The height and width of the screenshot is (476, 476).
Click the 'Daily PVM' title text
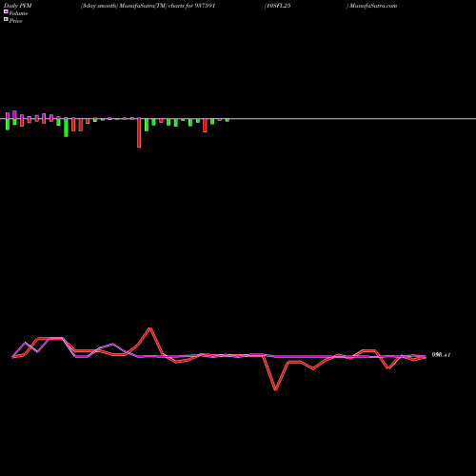click(18, 6)
